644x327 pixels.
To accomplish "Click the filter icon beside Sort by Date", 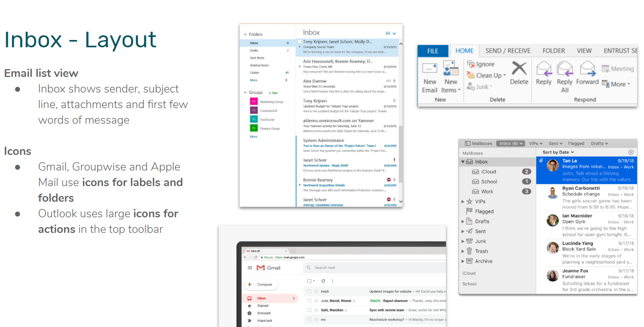I will click(631, 152).
